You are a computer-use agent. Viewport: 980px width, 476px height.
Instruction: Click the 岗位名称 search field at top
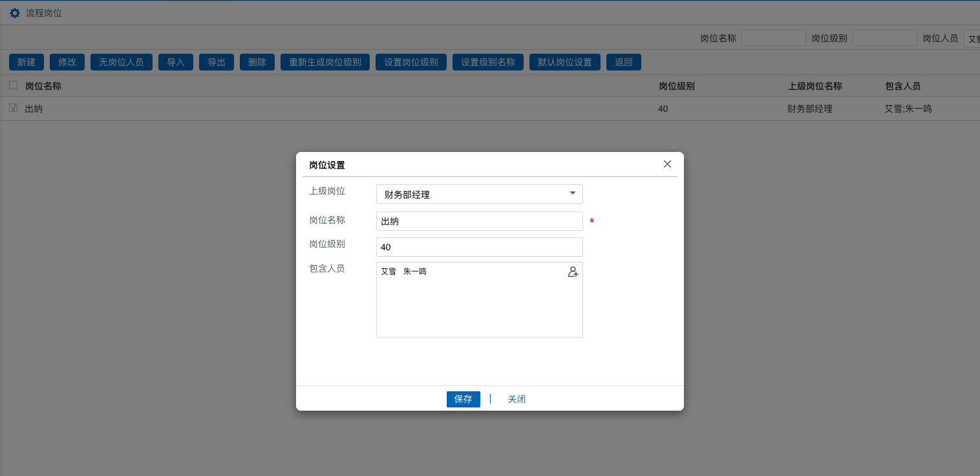coord(773,38)
